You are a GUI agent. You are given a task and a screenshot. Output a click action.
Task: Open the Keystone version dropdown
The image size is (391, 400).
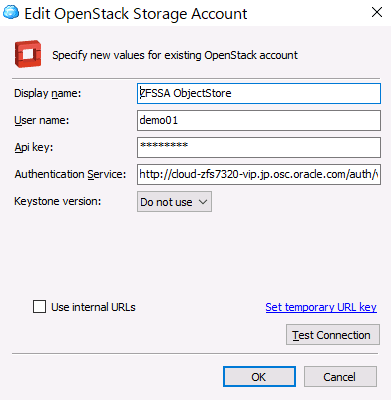(x=174, y=202)
